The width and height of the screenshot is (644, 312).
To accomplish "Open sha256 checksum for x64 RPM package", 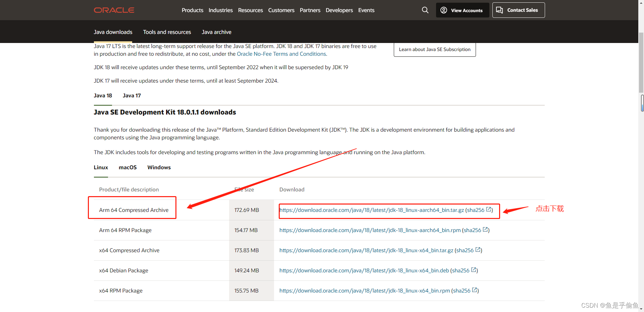I will tap(462, 291).
